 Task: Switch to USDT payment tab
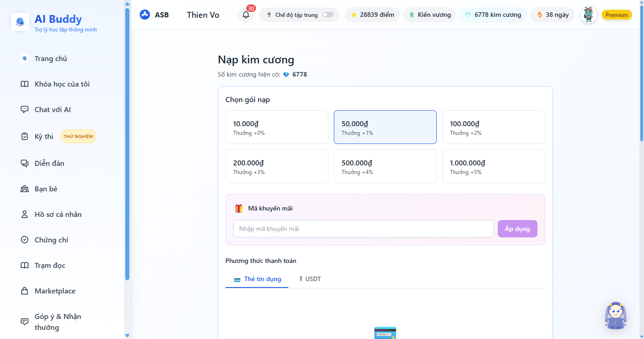[x=310, y=279]
